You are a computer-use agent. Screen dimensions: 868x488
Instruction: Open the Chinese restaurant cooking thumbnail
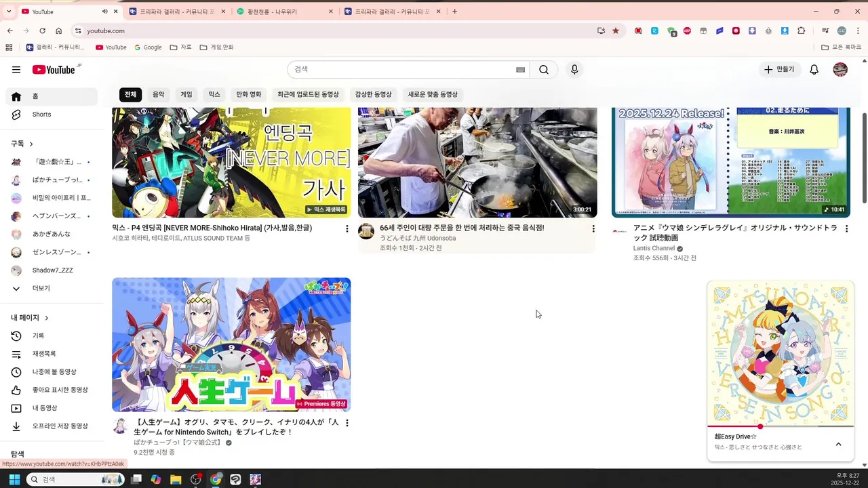click(477, 163)
